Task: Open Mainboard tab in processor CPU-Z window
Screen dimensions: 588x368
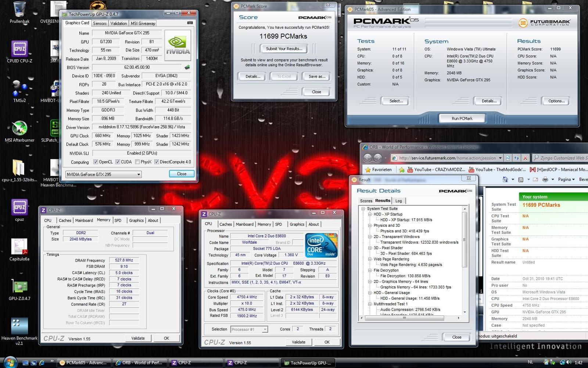Action: pyautogui.click(x=244, y=224)
